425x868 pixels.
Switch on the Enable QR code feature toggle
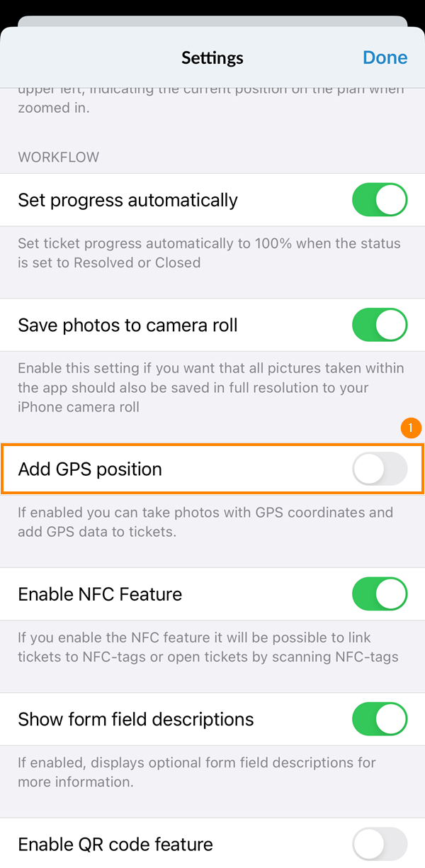tap(380, 844)
